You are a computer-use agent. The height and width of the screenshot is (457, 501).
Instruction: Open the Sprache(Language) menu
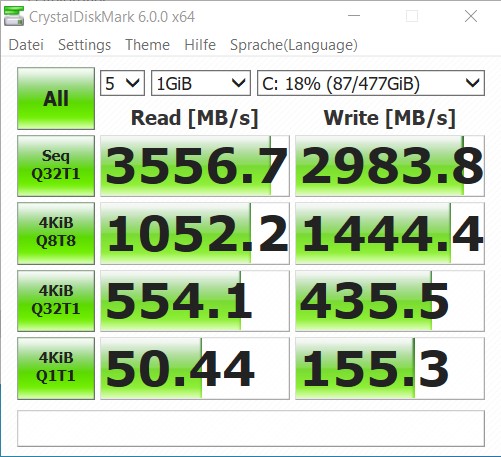[x=294, y=45]
